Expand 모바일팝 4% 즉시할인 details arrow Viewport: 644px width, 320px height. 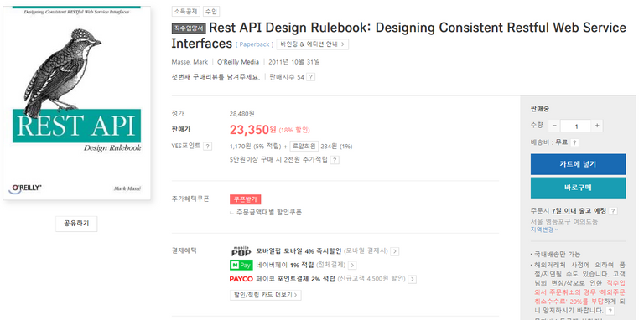pyautogui.click(x=395, y=251)
